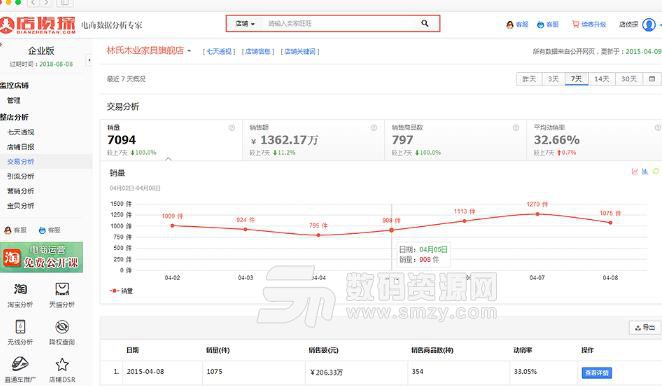Open 引流分析 in the sidebar

pyautogui.click(x=21, y=176)
